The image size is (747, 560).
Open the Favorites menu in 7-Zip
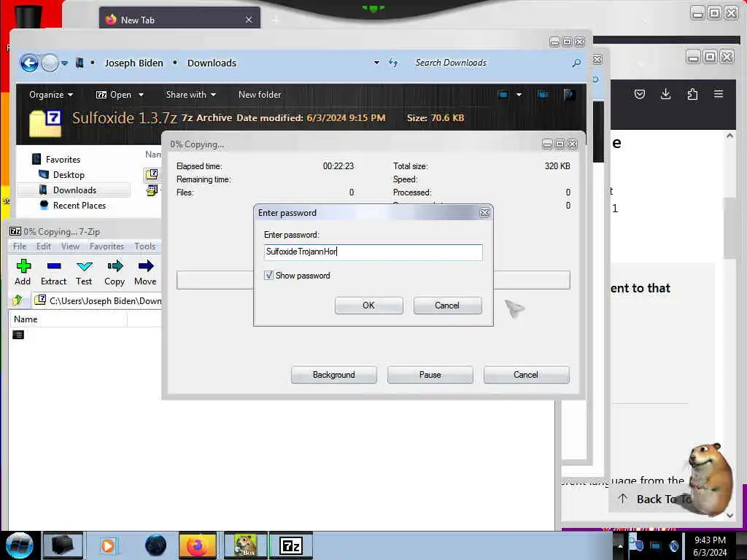point(107,246)
